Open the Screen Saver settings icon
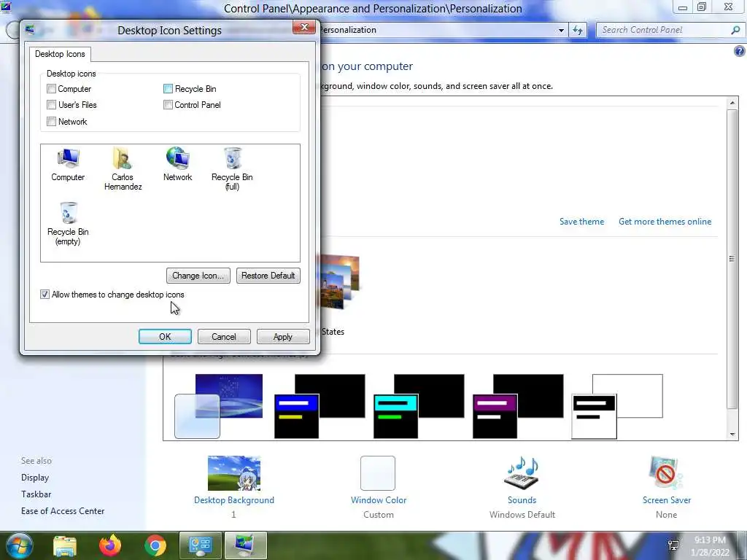747x560 pixels. click(666, 472)
